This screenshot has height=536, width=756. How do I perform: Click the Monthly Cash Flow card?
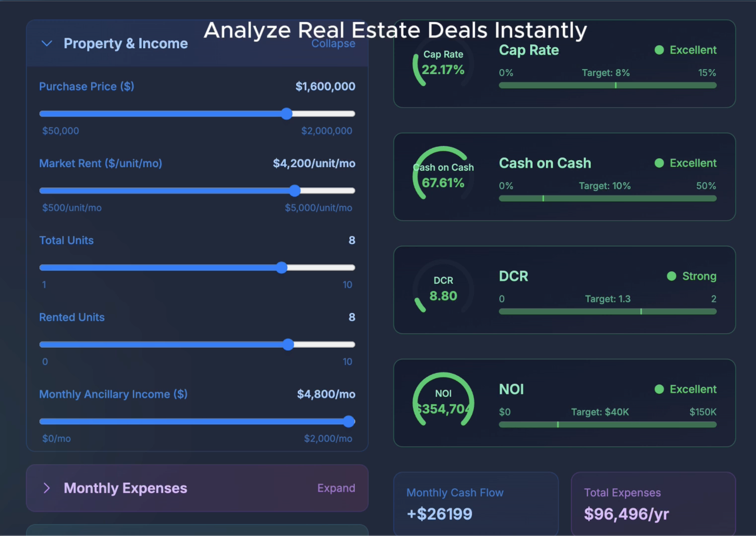[476, 503]
